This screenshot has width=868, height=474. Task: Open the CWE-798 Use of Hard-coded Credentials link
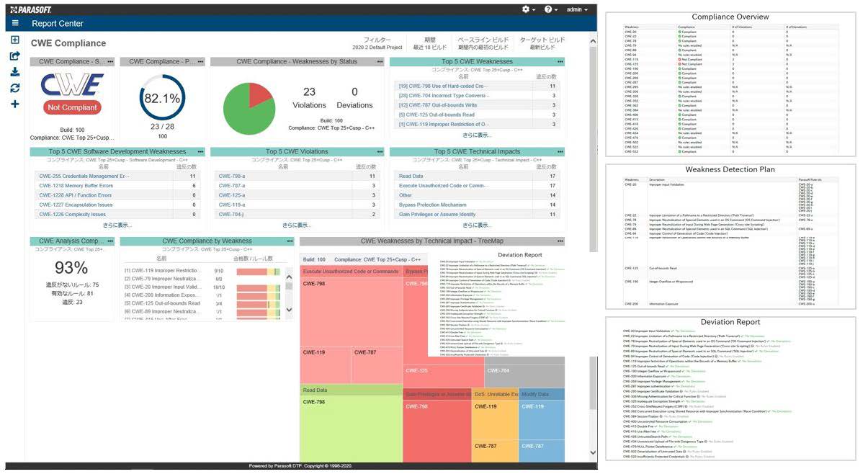pyautogui.click(x=444, y=86)
